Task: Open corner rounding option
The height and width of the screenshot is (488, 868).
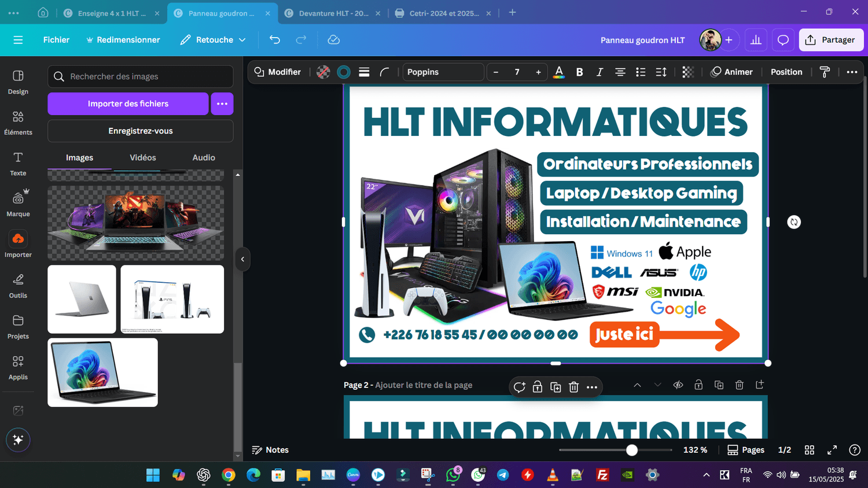Action: tap(384, 72)
